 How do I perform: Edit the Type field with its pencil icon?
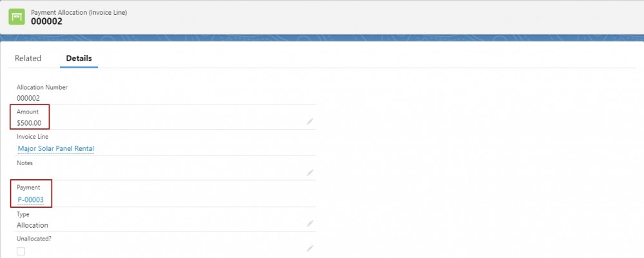tap(310, 223)
